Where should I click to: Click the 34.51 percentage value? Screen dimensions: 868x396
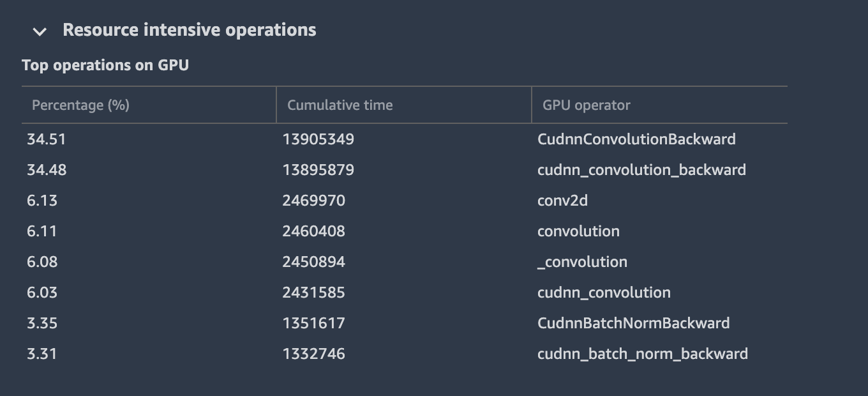46,139
